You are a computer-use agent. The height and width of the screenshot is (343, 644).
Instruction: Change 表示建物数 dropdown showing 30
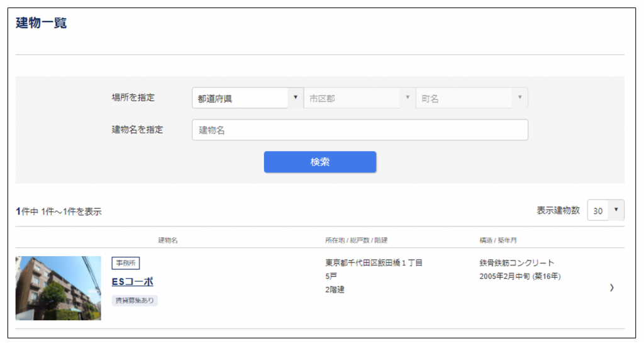point(606,211)
